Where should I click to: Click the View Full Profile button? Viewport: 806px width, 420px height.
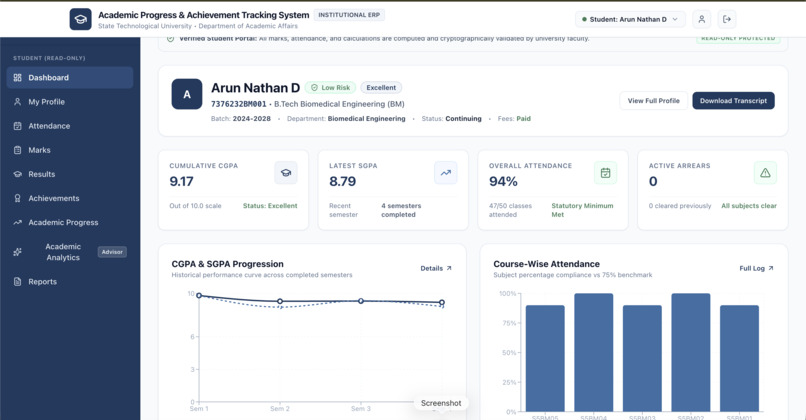coord(653,101)
